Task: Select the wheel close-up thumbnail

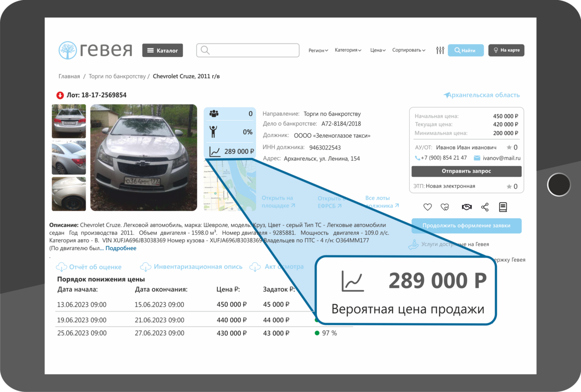Action: 69,194
